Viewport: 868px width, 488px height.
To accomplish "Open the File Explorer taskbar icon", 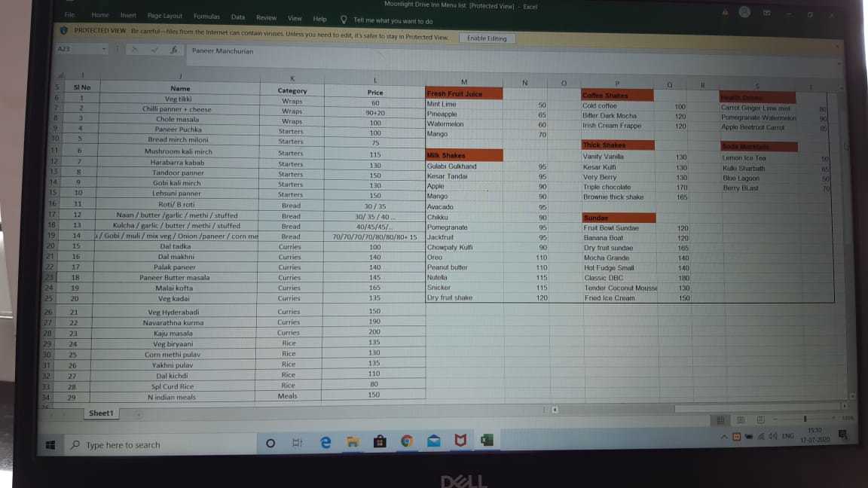I will pyautogui.click(x=353, y=444).
